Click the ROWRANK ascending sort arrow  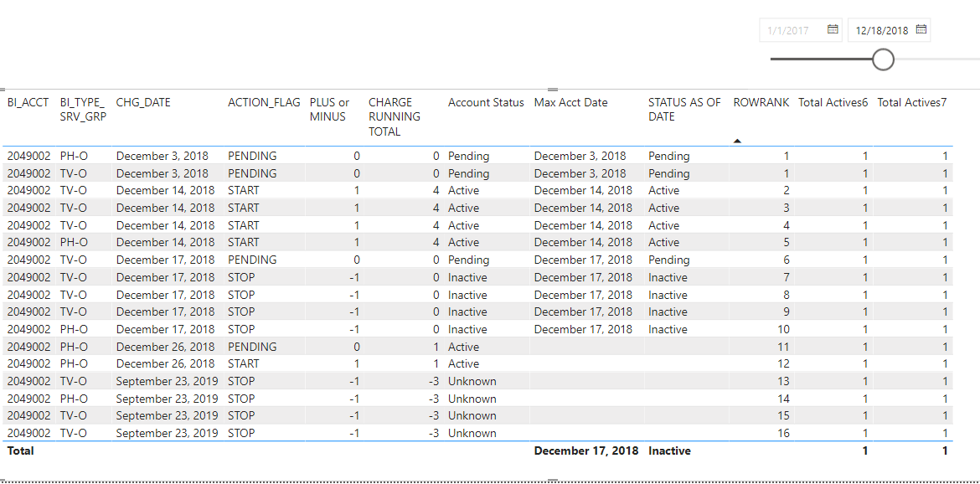coord(737,142)
